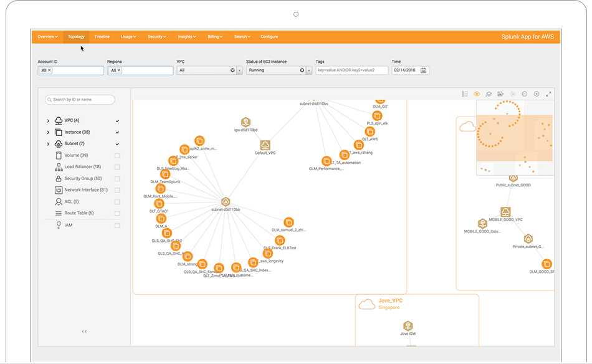Enter fullscreen with the expand arrows icon
Image resolution: width=592 pixels, height=364 pixels.
pos(548,94)
